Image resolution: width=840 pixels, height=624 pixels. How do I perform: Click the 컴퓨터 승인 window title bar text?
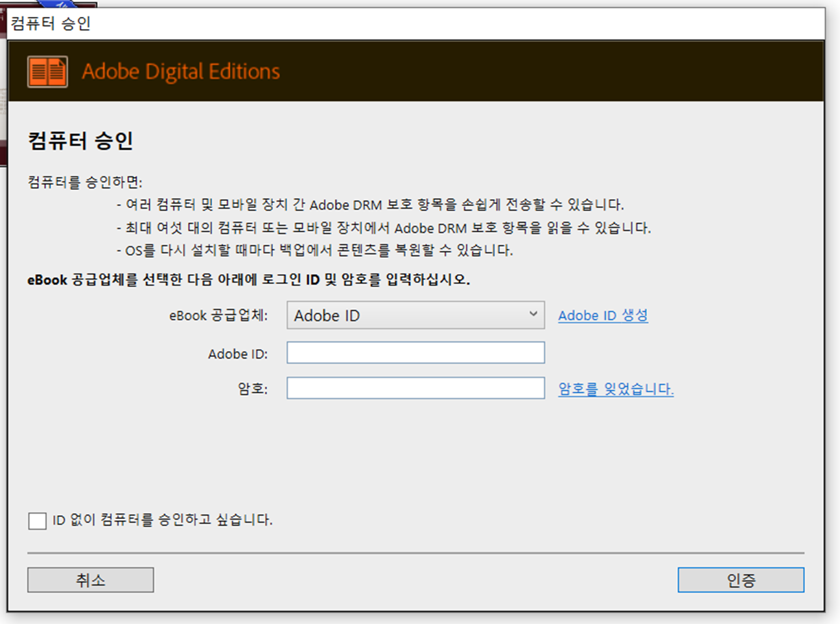51,23
